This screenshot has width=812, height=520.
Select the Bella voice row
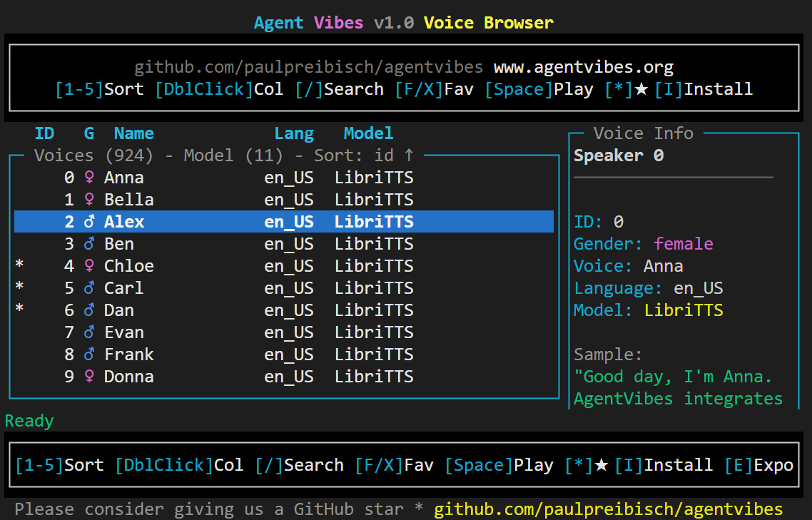tap(284, 200)
